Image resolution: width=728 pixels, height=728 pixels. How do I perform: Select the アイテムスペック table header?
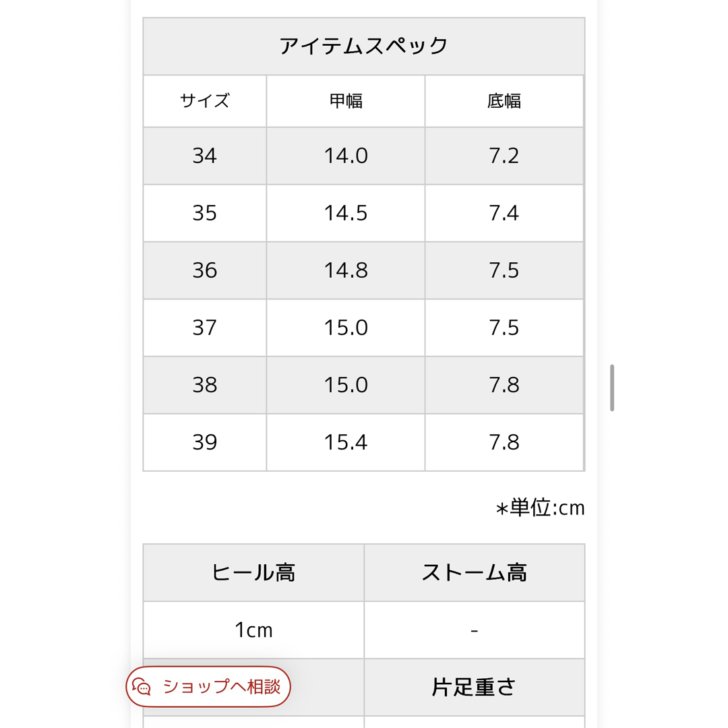click(x=363, y=47)
